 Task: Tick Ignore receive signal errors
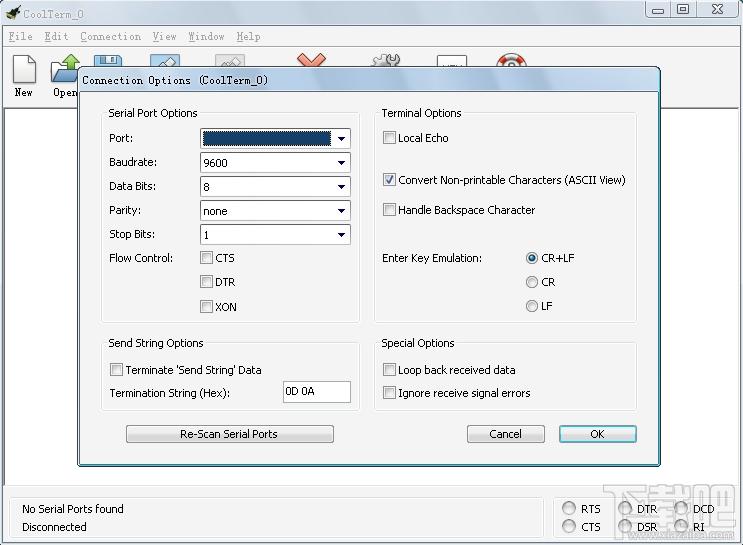(389, 393)
